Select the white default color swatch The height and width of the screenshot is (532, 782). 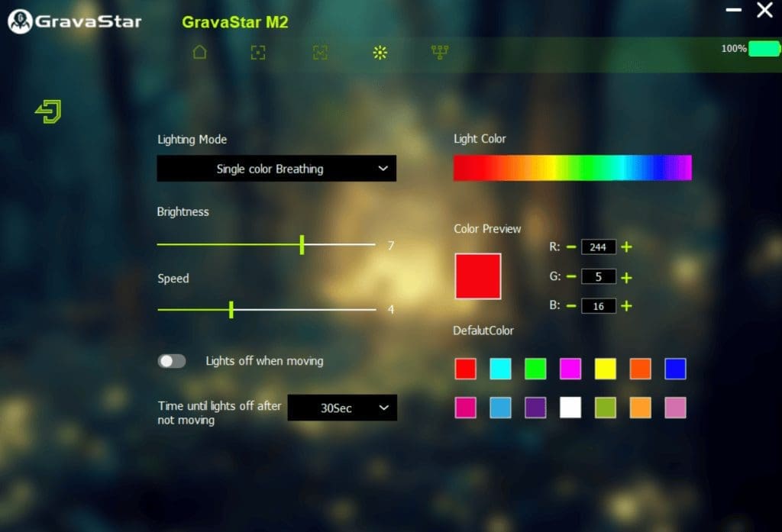point(570,408)
